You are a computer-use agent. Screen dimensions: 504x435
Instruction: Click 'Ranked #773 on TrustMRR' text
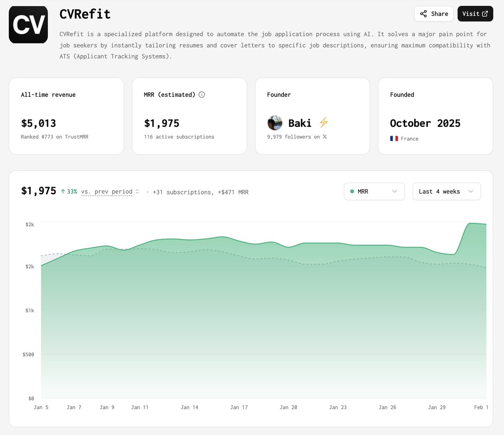coord(55,137)
